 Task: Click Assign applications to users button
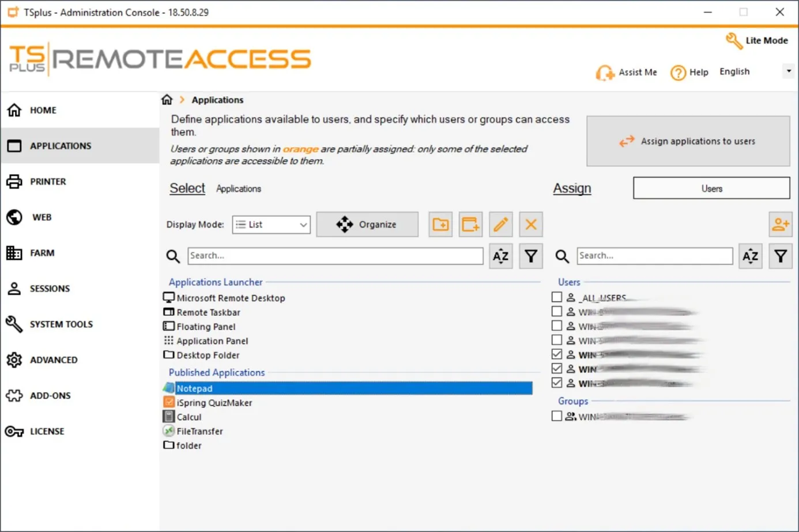[x=688, y=141]
